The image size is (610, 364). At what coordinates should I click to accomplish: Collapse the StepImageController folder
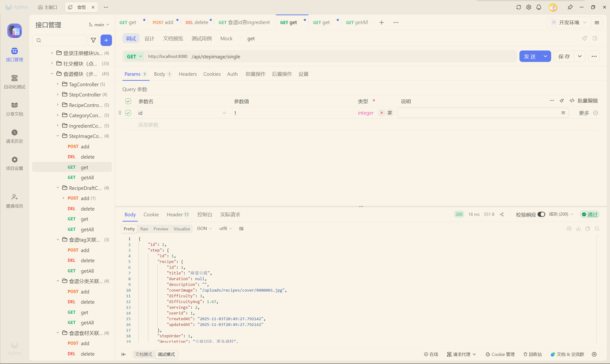pos(58,136)
